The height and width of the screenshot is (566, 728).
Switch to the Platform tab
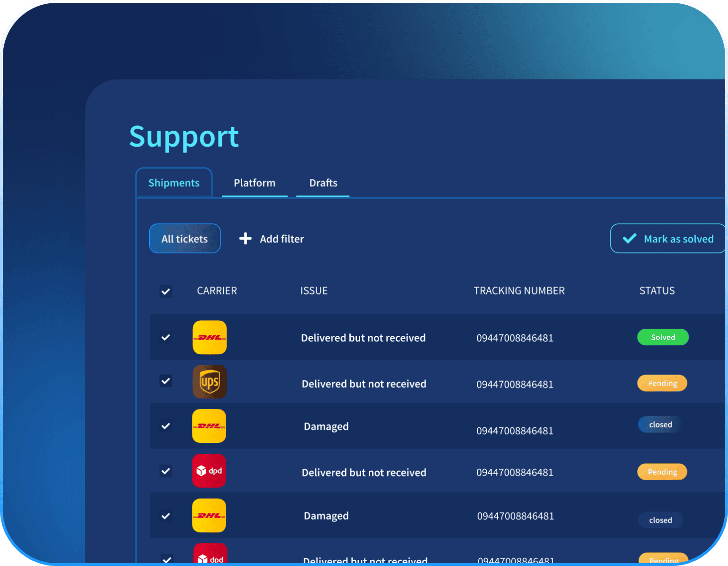click(x=254, y=183)
